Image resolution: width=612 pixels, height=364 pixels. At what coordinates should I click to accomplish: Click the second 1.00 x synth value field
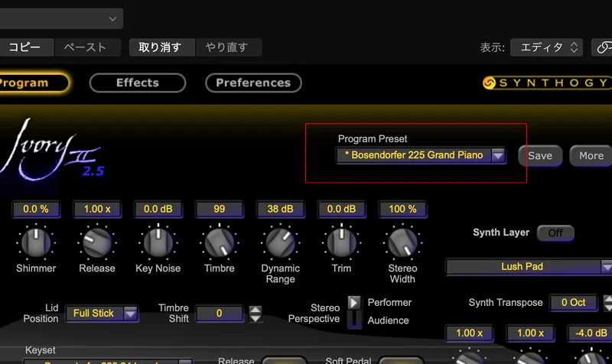pyautogui.click(x=530, y=333)
